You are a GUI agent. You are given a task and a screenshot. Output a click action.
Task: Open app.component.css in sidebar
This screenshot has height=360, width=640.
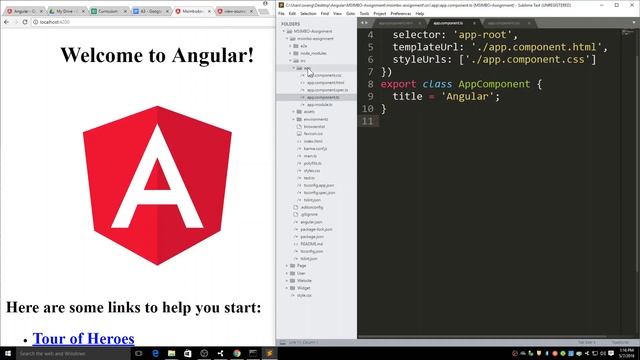tap(324, 75)
